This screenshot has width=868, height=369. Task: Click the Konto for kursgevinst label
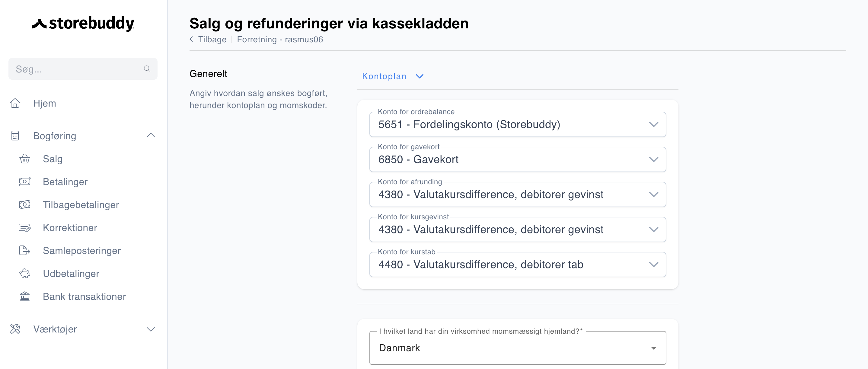413,217
